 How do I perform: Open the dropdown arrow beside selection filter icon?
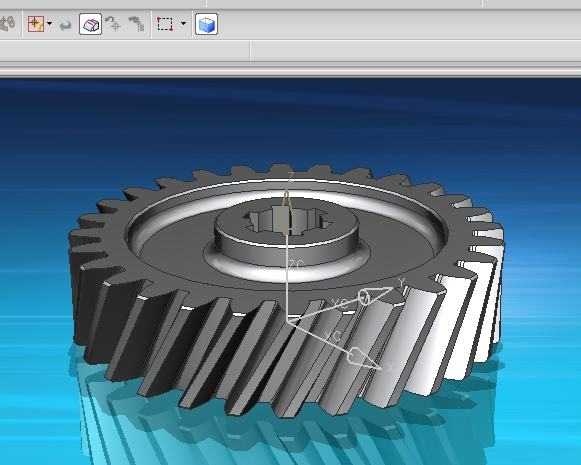click(50, 24)
